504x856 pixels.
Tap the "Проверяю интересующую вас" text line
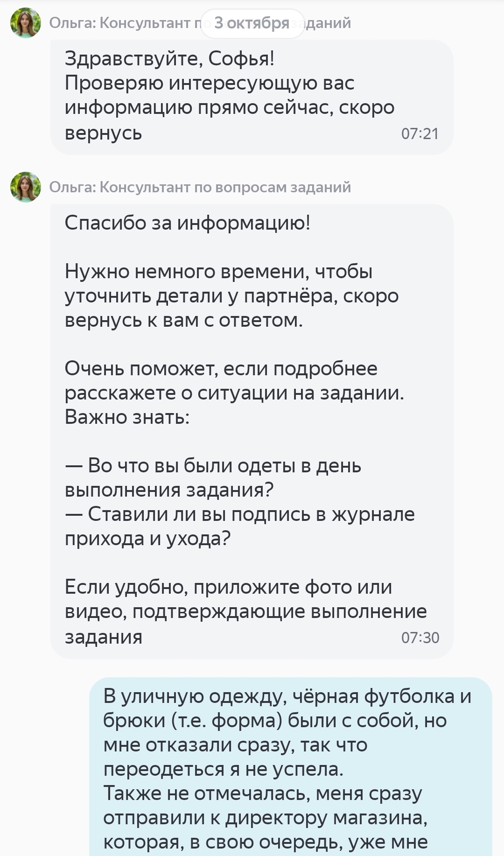[x=210, y=83]
